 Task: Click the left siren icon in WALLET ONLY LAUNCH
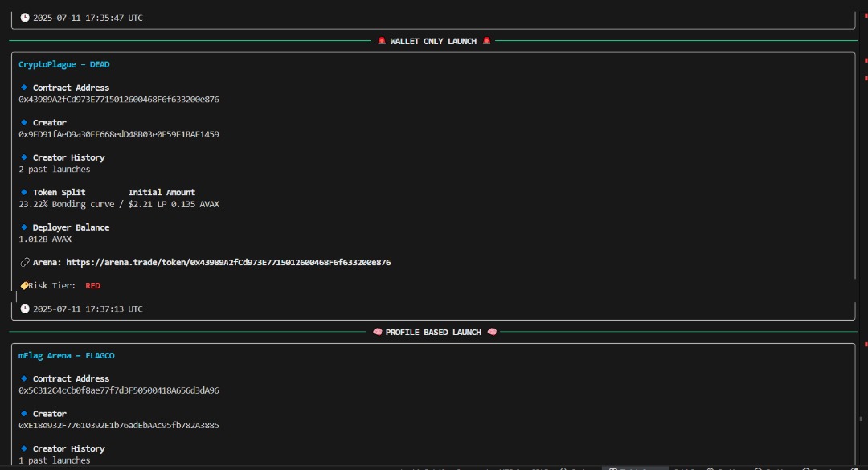point(382,41)
